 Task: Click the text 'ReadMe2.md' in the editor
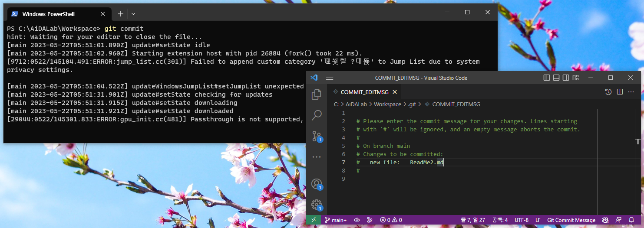427,163
